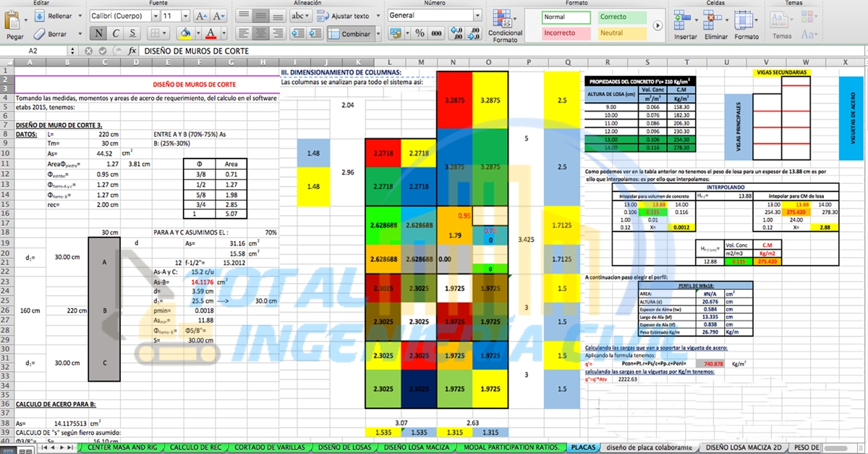
Task: Decrease indent in the Alineación group
Action: coord(297,33)
